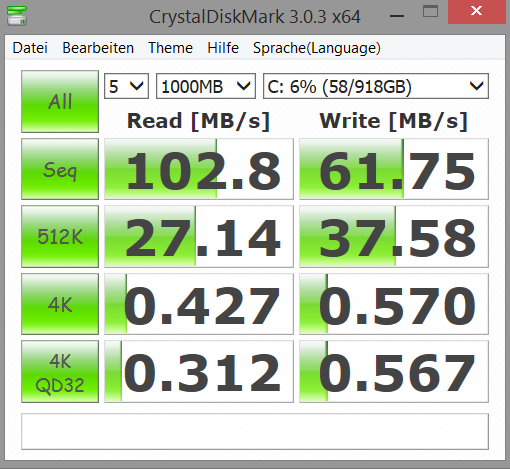Click the Seq read result 102.8
The height and width of the screenshot is (469, 510).
pyautogui.click(x=199, y=169)
